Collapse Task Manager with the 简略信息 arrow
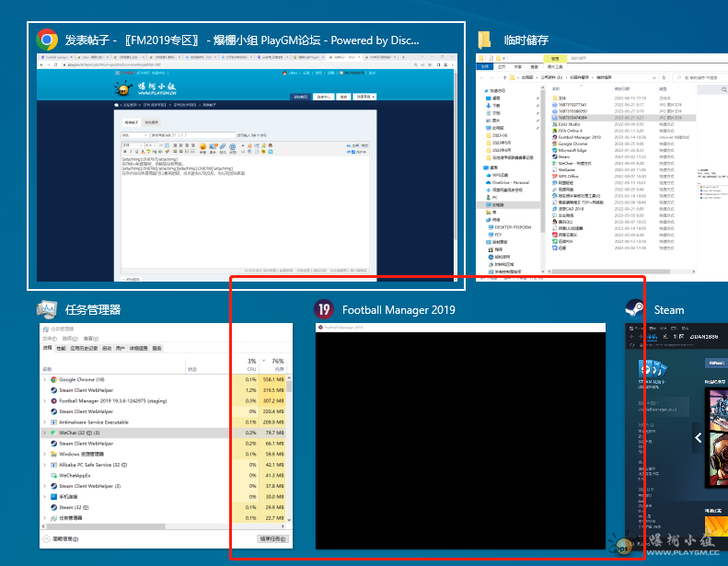This screenshot has width=728, height=566. 46,538
